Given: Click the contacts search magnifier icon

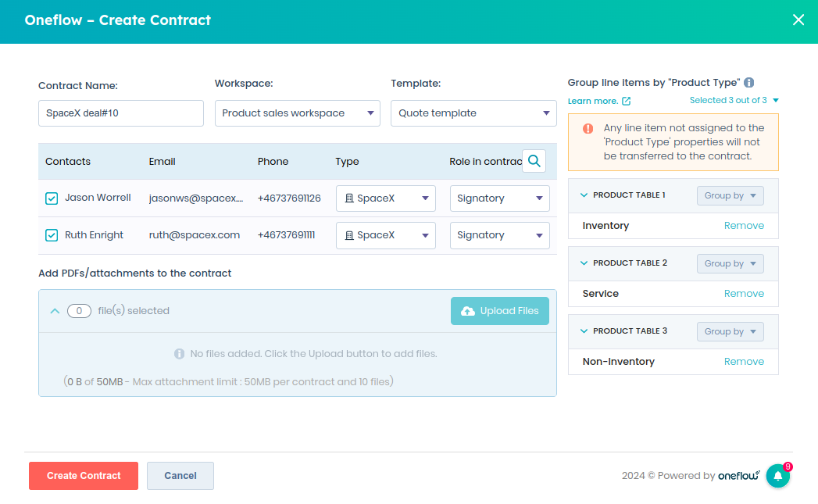Looking at the screenshot, I should (534, 161).
